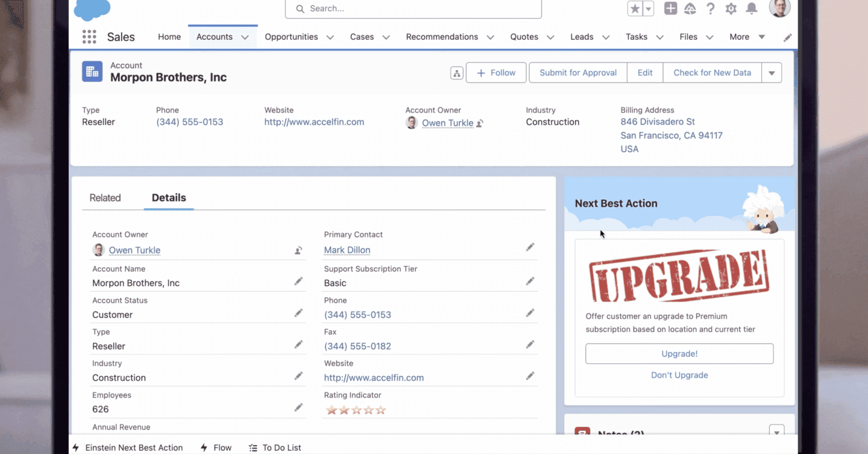
Task: Edit Fax field pencil icon
Action: [530, 344]
